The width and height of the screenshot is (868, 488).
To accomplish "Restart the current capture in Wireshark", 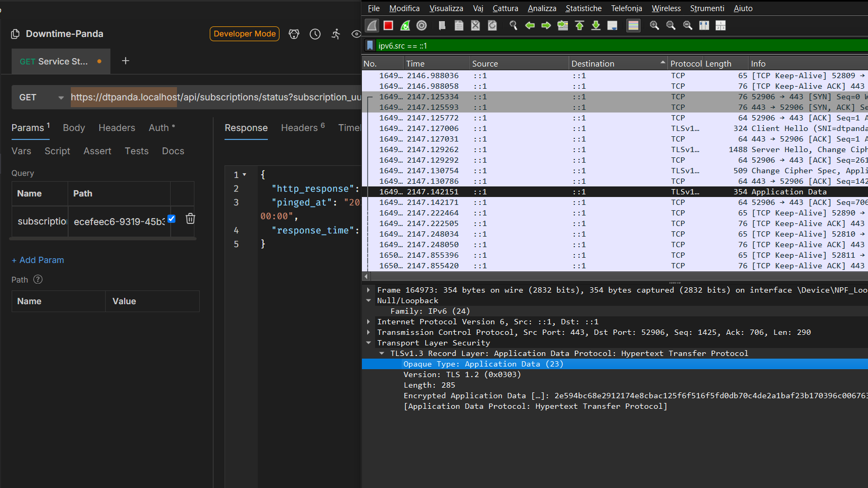I will point(405,25).
